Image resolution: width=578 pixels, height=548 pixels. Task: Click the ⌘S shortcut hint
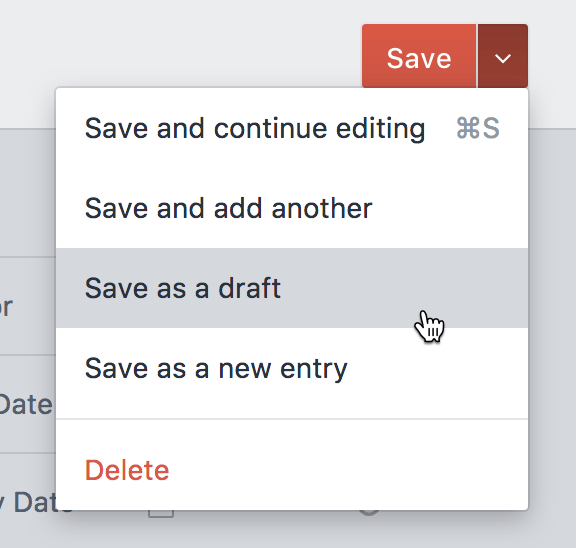[x=478, y=128]
